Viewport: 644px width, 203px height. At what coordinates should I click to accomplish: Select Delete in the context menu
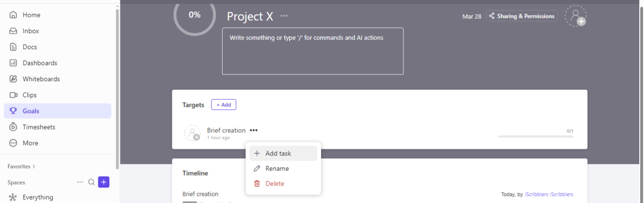click(274, 184)
